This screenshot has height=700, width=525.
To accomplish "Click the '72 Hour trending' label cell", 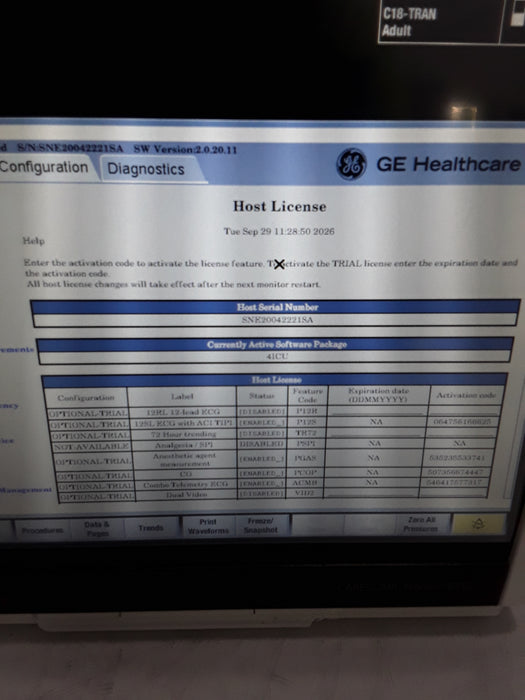I will 183,433.
